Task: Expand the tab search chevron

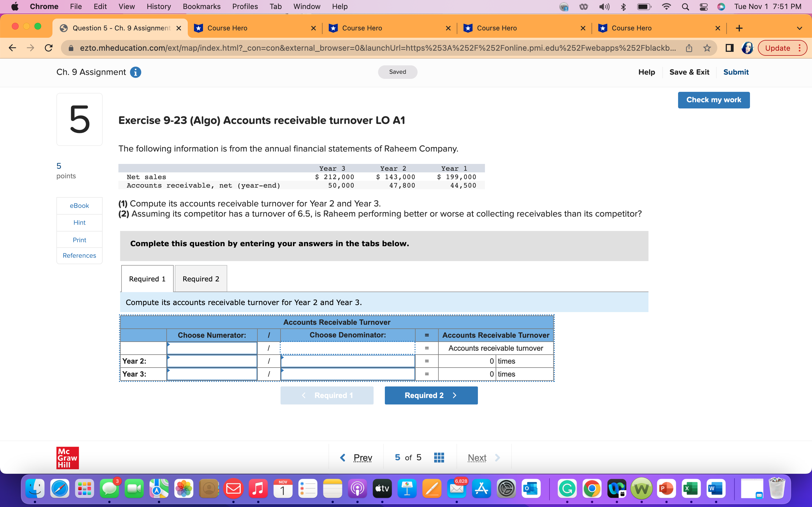Action: pyautogui.click(x=799, y=28)
